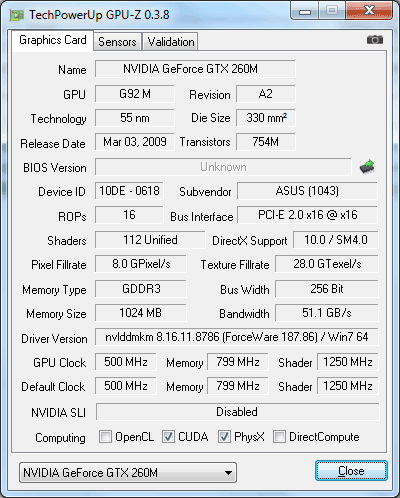The width and height of the screenshot is (400, 498).
Task: Enable the OpenCL checkbox
Action: (105, 437)
